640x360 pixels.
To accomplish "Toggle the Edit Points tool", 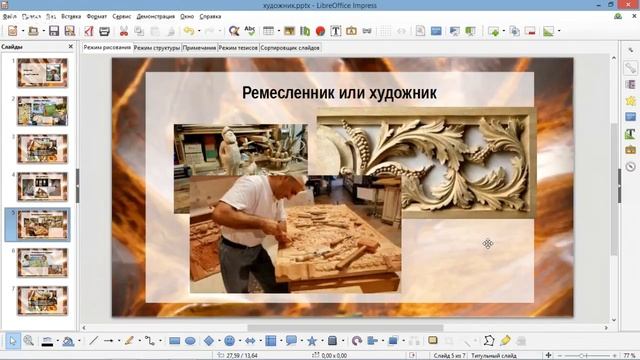I will pyautogui.click(x=489, y=340).
